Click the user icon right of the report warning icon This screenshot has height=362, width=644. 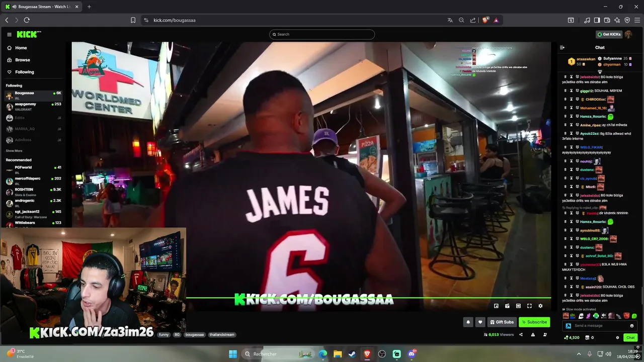(545, 334)
